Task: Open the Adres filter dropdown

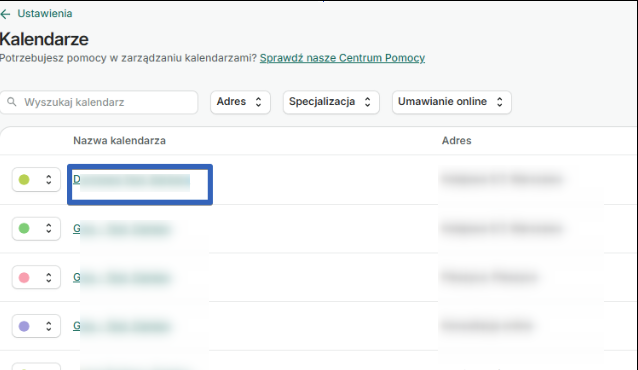Action: 240,102
